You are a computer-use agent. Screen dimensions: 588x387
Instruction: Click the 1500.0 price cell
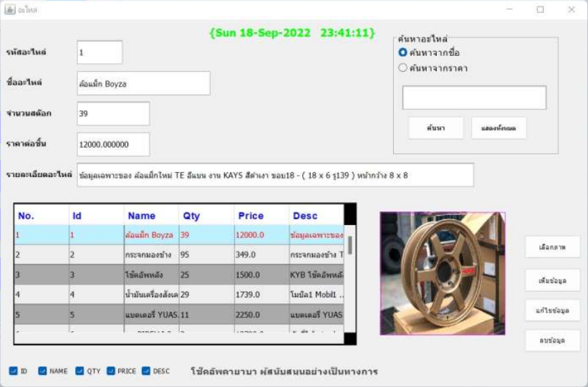(x=261, y=274)
